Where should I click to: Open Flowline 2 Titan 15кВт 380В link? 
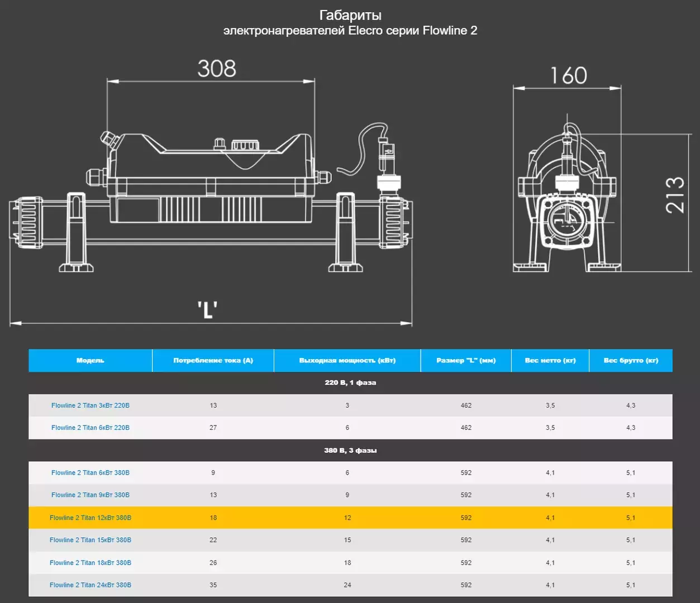tap(90, 540)
